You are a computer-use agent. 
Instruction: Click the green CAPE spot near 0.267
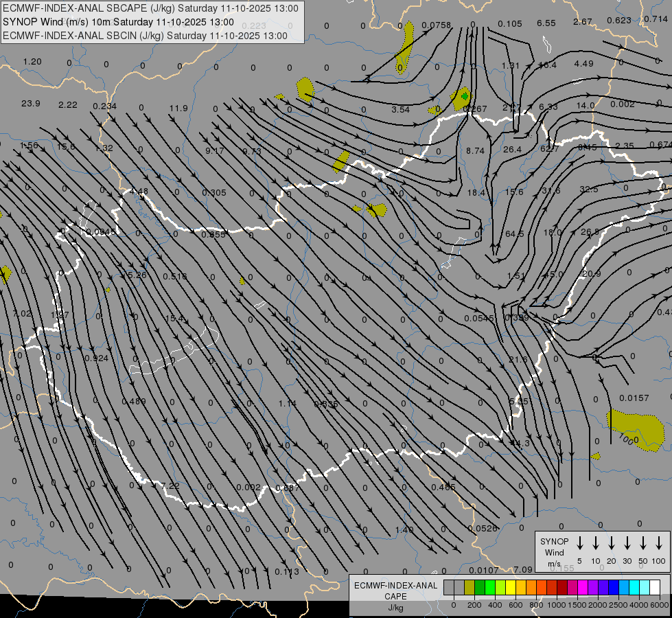[x=465, y=97]
